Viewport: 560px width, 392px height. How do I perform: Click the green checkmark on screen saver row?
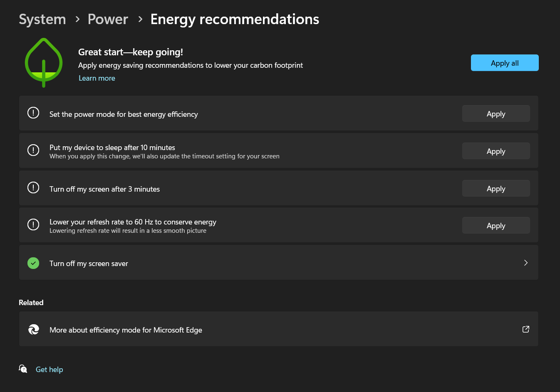click(33, 263)
